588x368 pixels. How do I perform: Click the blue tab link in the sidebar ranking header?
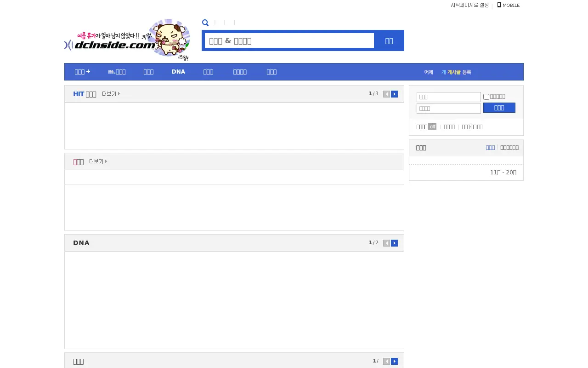[x=490, y=148]
